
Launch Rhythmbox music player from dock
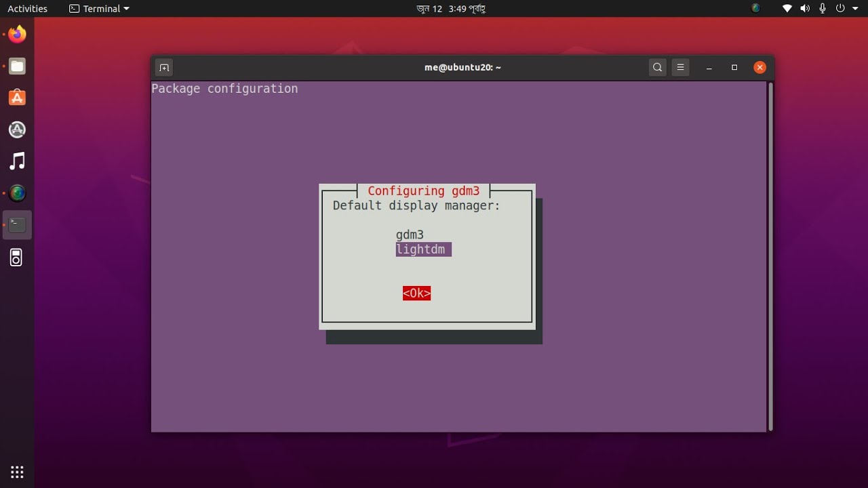17,161
